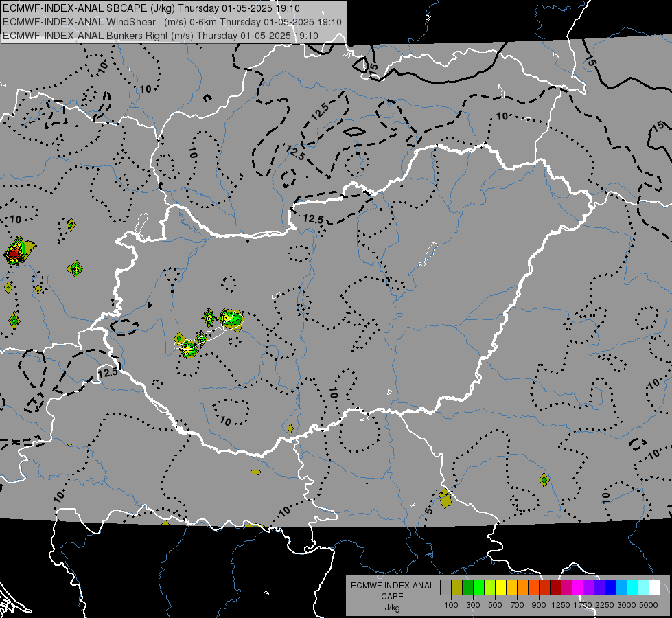The image size is (672, 618).
Task: Click the WindShear 0-6km title line
Action: click(172, 22)
